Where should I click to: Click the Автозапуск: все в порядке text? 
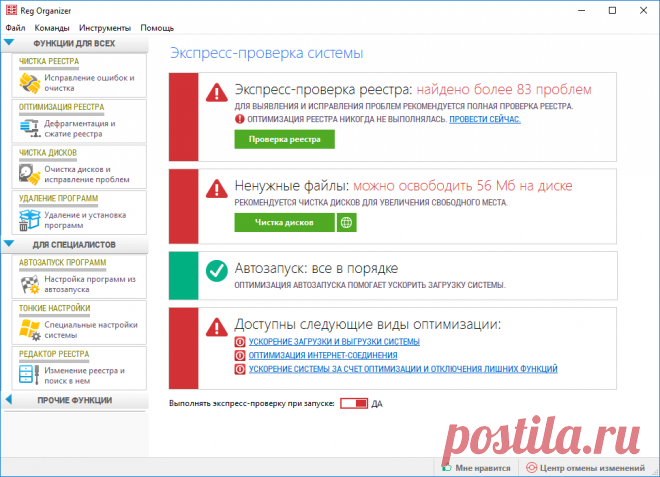coord(316,268)
